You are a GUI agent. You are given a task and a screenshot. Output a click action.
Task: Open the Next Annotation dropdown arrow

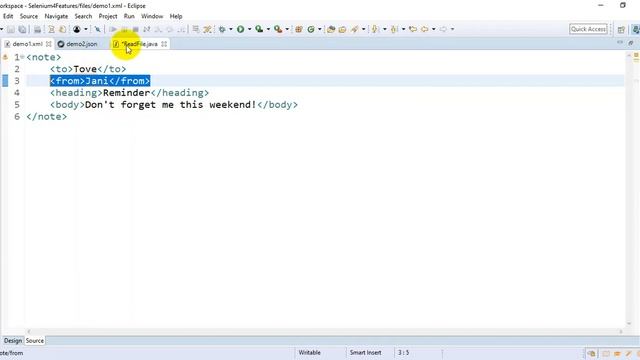(x=384, y=29)
